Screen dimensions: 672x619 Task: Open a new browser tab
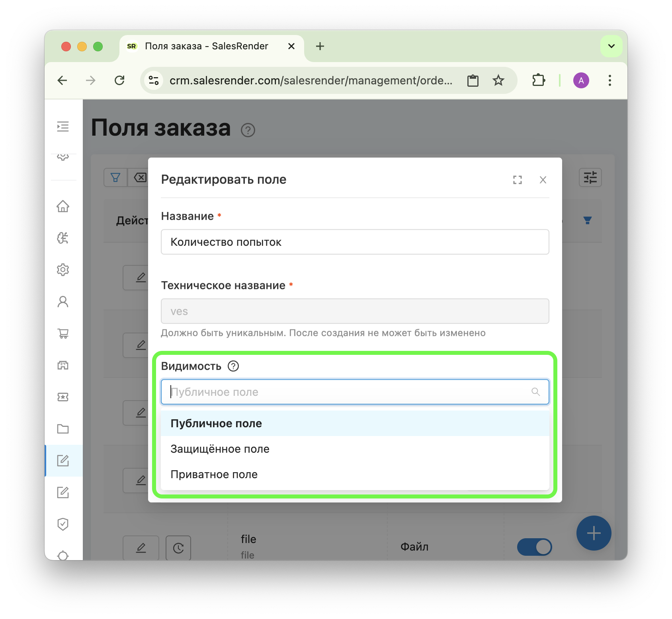(x=320, y=46)
